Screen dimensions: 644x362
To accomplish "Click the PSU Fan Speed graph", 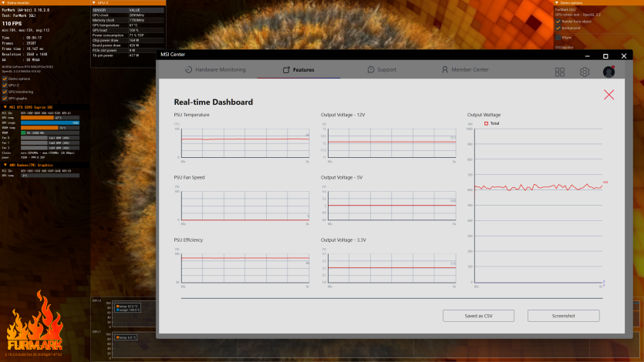I will 245,206.
